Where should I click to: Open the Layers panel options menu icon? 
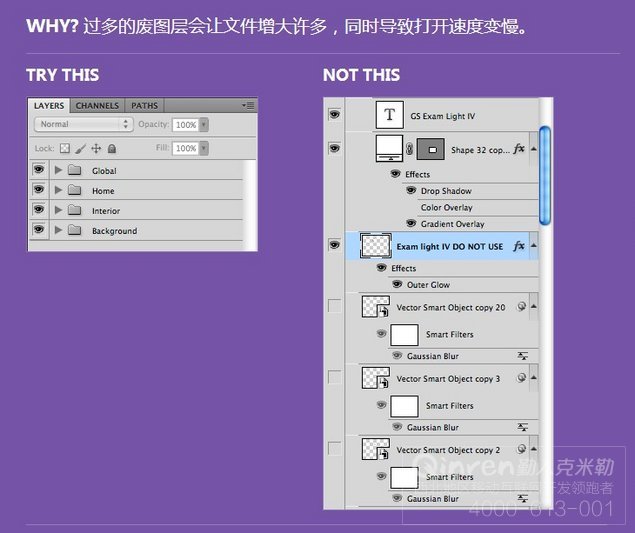click(x=248, y=105)
